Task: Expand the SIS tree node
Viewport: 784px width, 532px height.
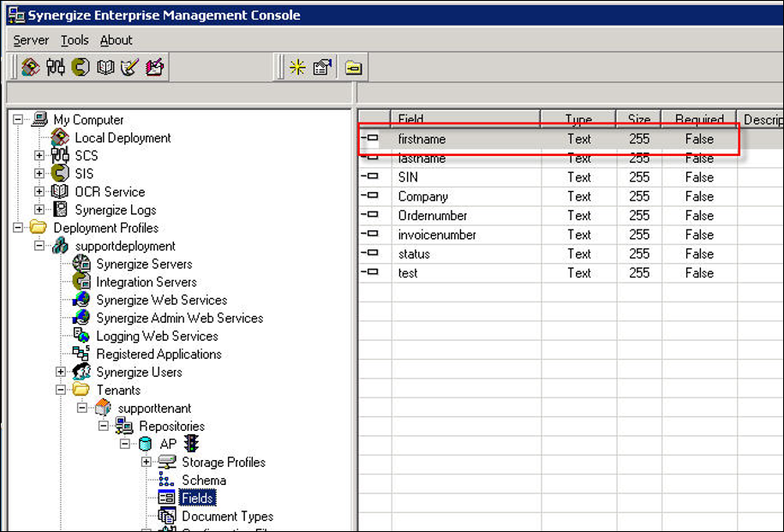Action: click(x=39, y=174)
